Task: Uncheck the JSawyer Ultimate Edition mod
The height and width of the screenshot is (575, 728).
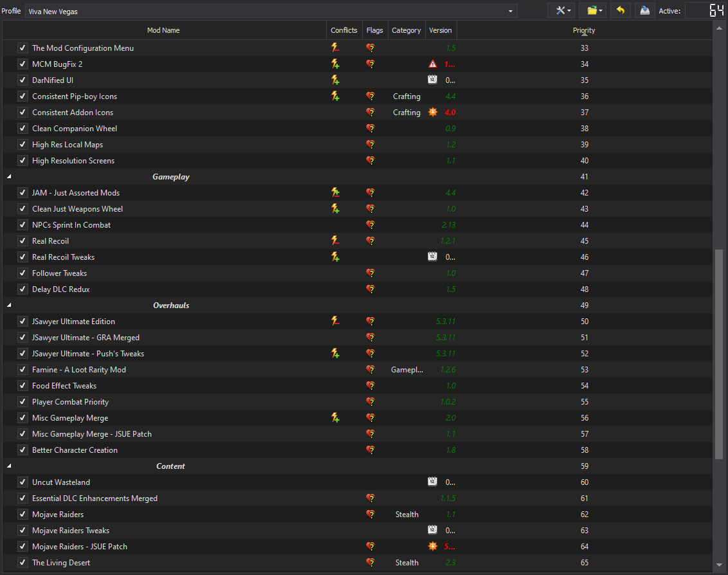Action: 23,322
